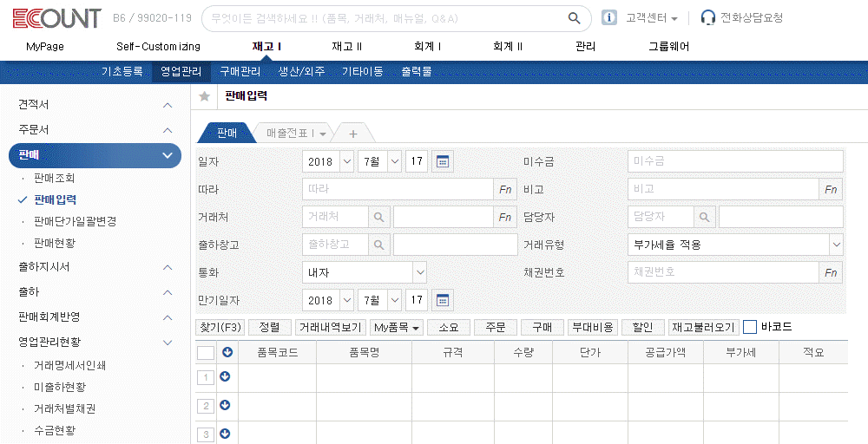Check the select-all box in grid header
This screenshot has height=444, width=868.
pyautogui.click(x=206, y=352)
